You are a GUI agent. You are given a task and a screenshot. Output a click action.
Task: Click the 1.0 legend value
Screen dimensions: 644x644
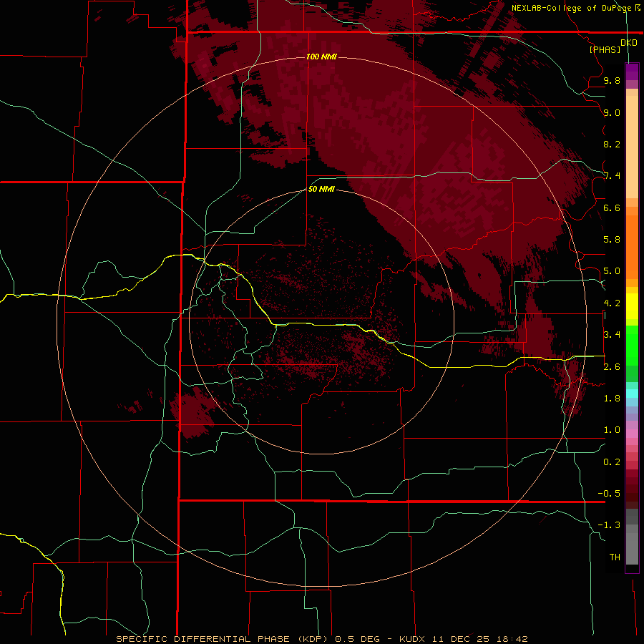coord(612,431)
